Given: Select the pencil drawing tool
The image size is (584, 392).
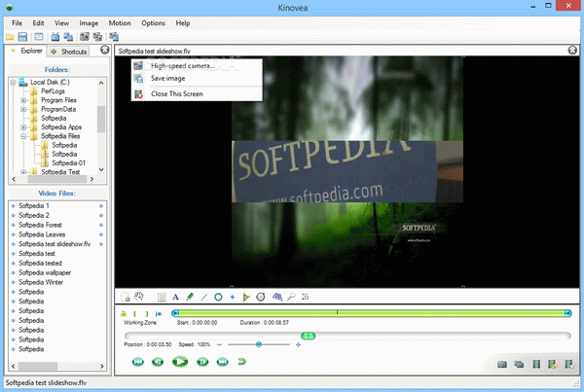Looking at the screenshot, I should pos(190,297).
